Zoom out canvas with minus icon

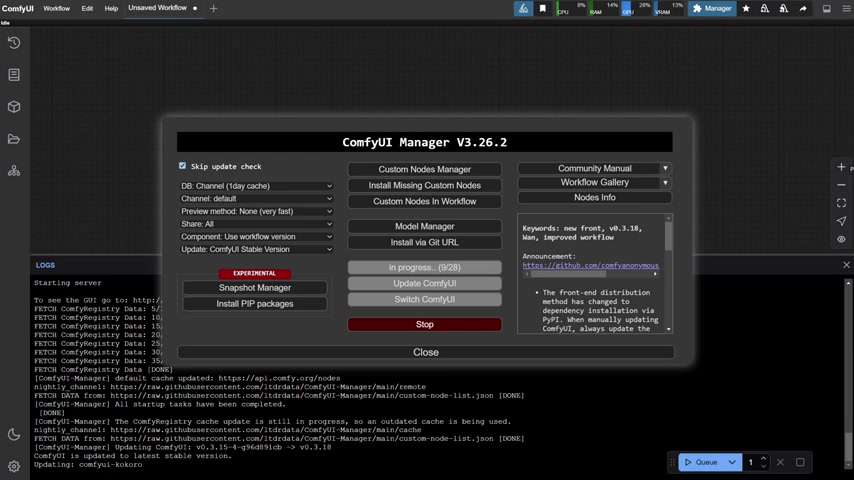click(x=841, y=185)
